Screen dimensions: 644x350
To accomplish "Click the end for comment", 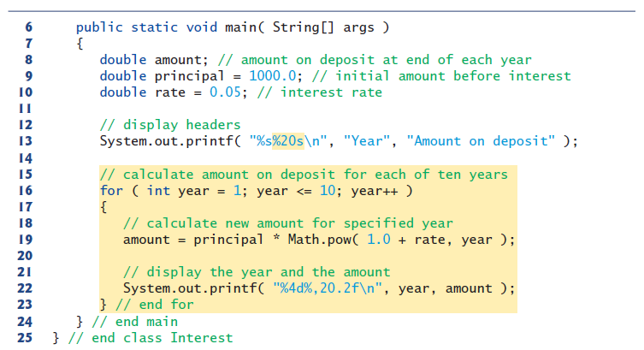I will click(x=155, y=305).
